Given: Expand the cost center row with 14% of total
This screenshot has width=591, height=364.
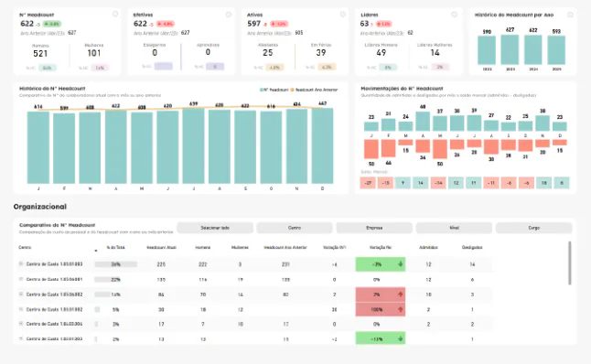Looking at the screenshot, I should 21,294.
